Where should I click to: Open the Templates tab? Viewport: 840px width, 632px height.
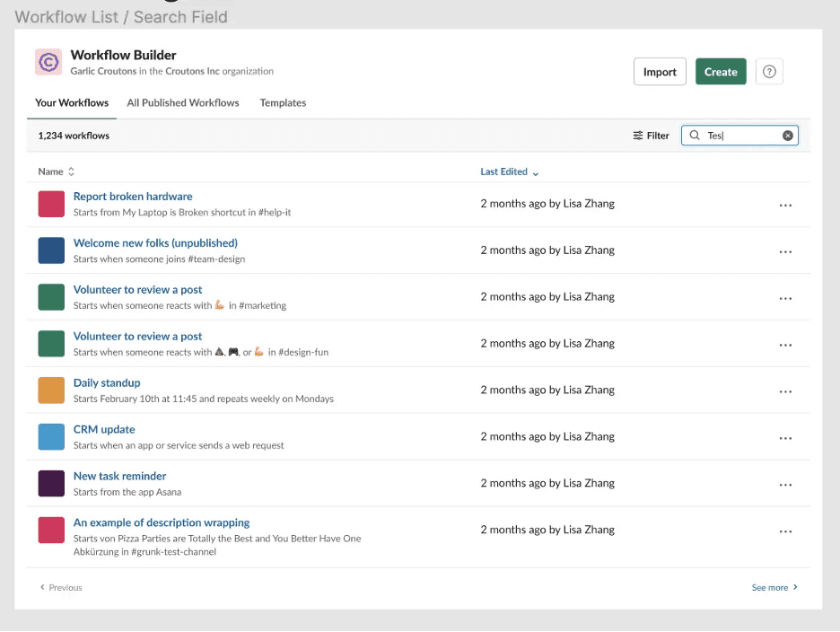click(283, 102)
